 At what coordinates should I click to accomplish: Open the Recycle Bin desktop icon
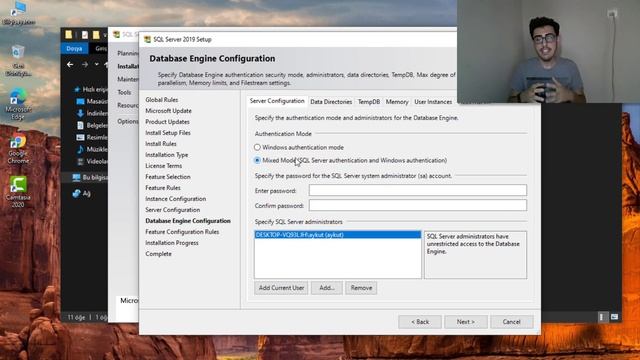pyautogui.click(x=18, y=60)
